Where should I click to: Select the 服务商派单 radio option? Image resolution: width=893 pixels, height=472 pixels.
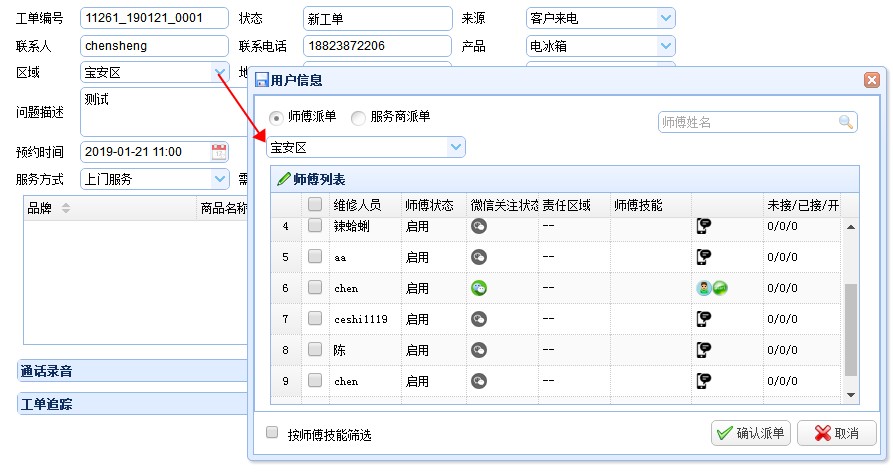pyautogui.click(x=358, y=117)
